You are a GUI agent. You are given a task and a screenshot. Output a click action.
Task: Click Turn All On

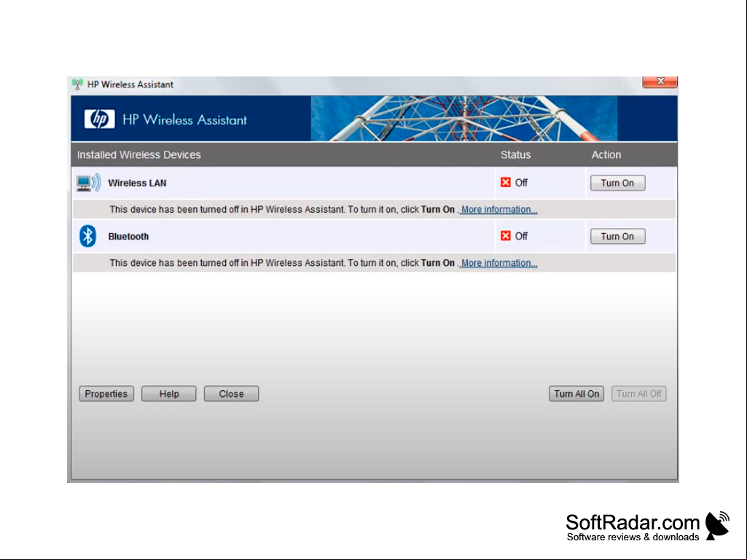(576, 394)
